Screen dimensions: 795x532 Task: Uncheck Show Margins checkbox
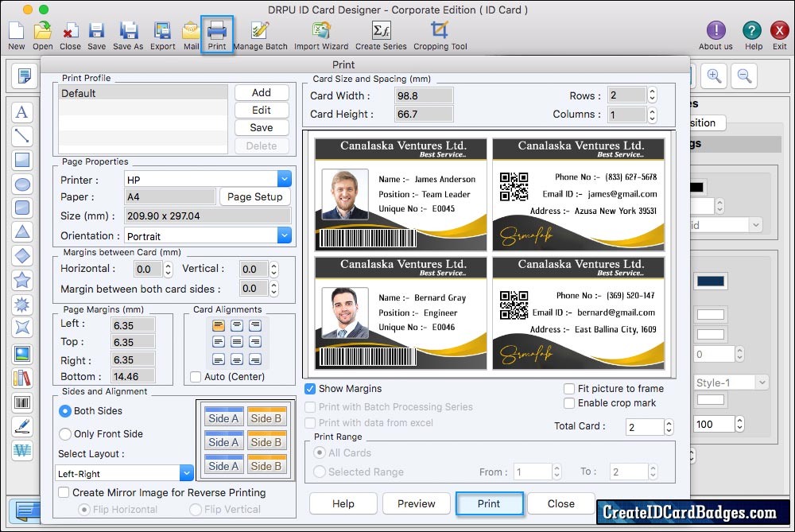point(310,389)
